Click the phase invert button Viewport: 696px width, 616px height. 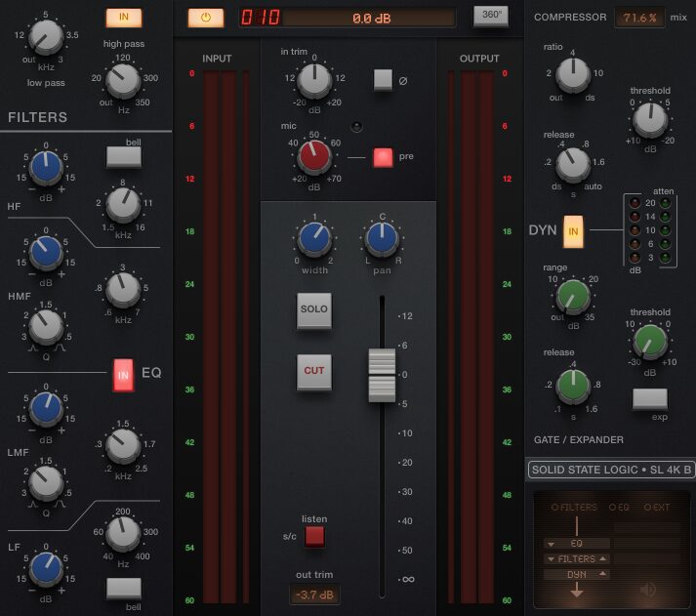click(383, 80)
